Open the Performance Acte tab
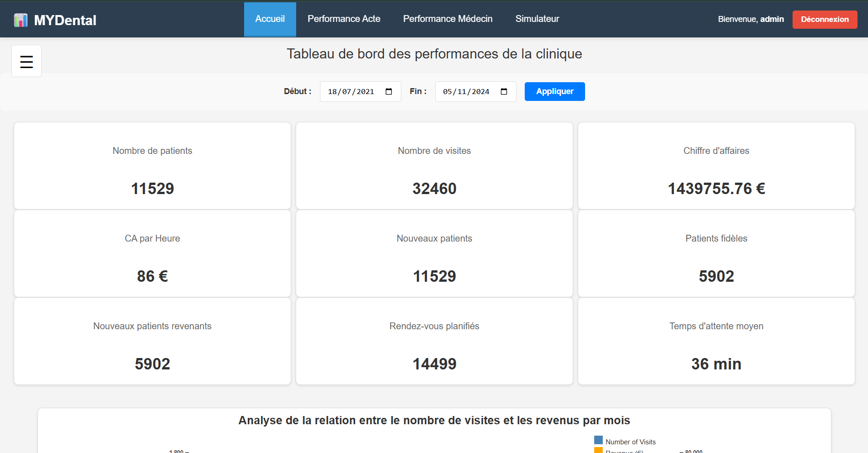 [344, 19]
